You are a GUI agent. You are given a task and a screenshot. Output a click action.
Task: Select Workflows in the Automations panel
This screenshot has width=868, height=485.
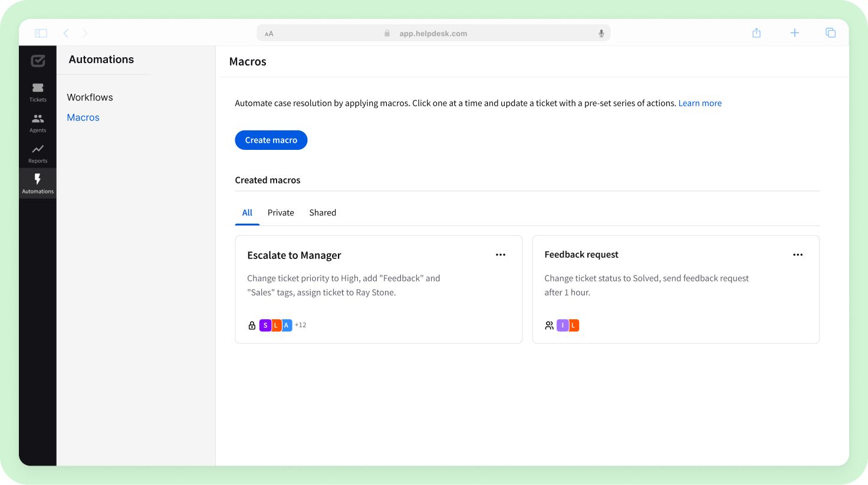90,97
